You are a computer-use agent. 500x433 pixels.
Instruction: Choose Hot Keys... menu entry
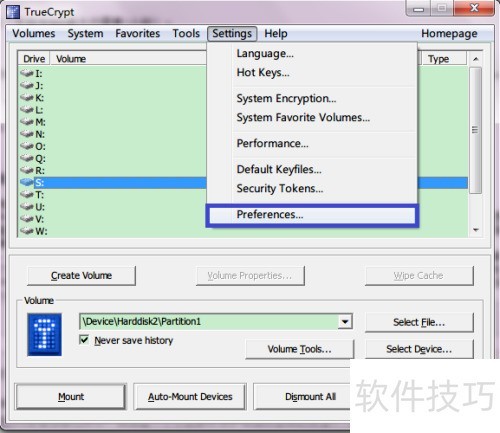312,72
